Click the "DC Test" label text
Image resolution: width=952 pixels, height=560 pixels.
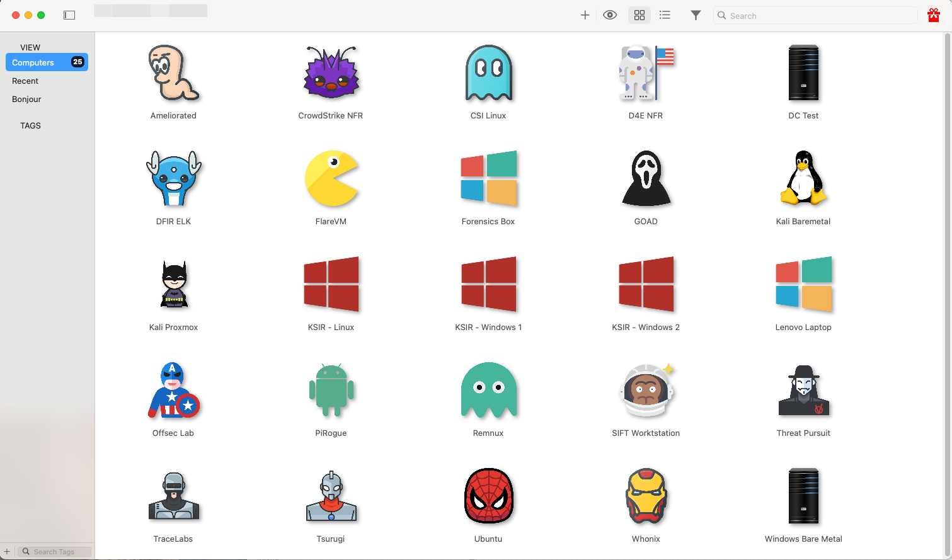[x=803, y=115]
